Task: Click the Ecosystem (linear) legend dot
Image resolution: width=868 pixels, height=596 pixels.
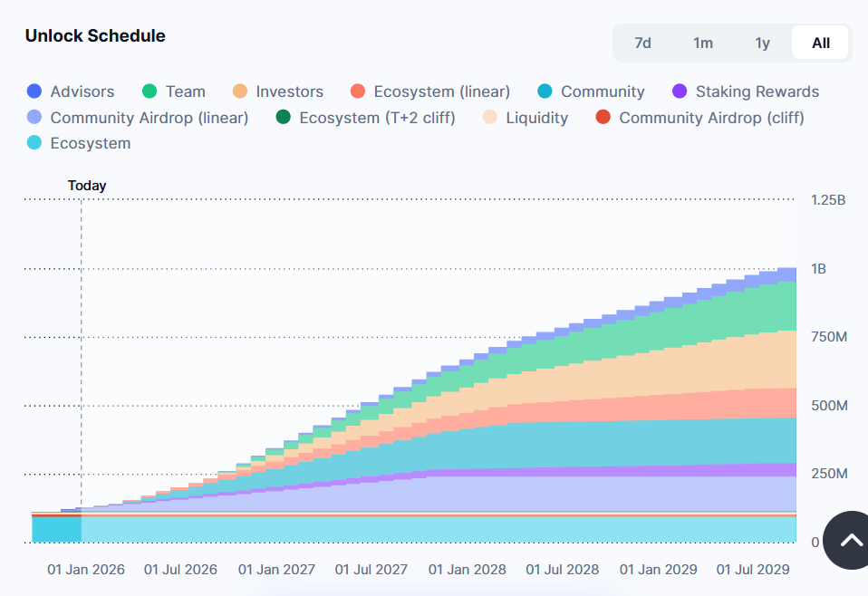Action: (x=357, y=91)
